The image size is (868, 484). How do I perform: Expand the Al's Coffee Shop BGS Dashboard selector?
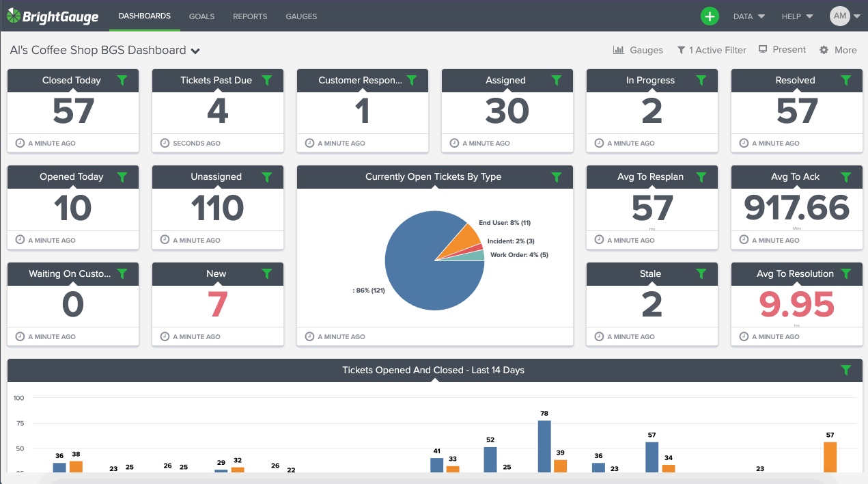pos(104,50)
